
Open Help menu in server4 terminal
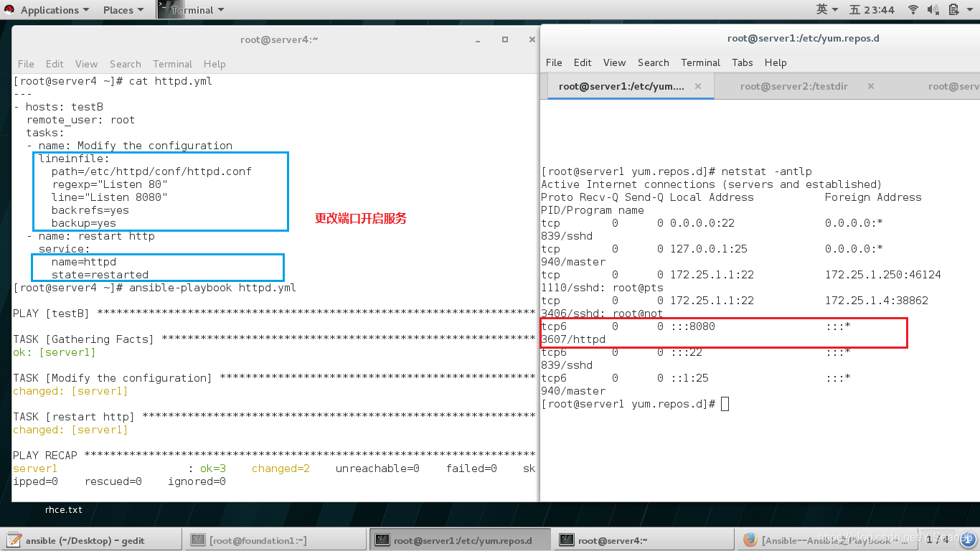click(x=215, y=64)
